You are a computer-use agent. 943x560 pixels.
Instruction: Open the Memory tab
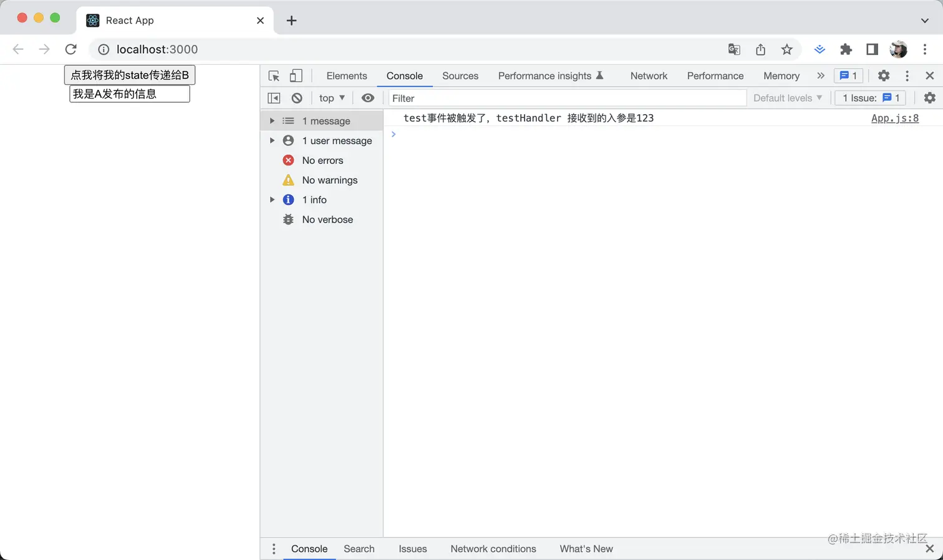coord(781,75)
